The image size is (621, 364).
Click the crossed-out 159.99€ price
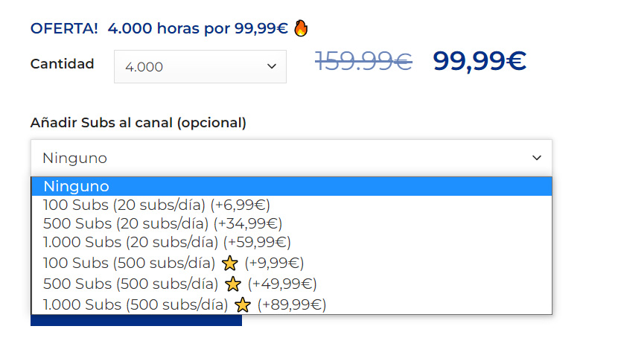(x=363, y=61)
